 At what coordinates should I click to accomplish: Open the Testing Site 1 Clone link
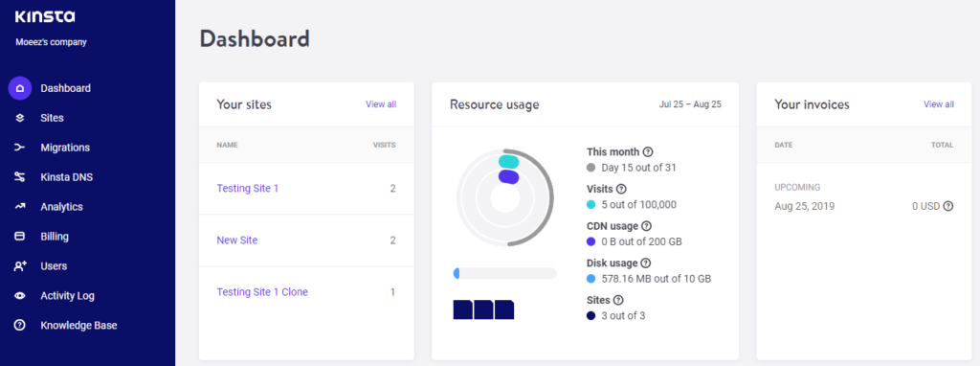tap(262, 292)
